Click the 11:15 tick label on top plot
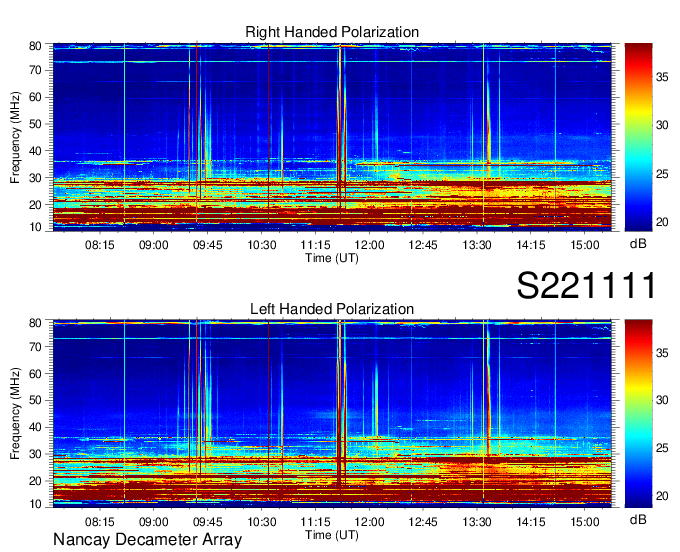 click(x=315, y=245)
